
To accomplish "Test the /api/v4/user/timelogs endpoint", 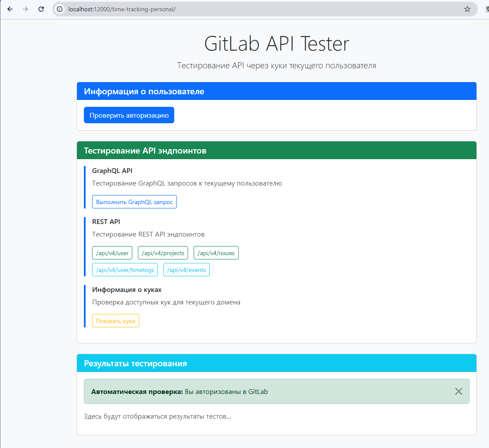I will click(125, 270).
